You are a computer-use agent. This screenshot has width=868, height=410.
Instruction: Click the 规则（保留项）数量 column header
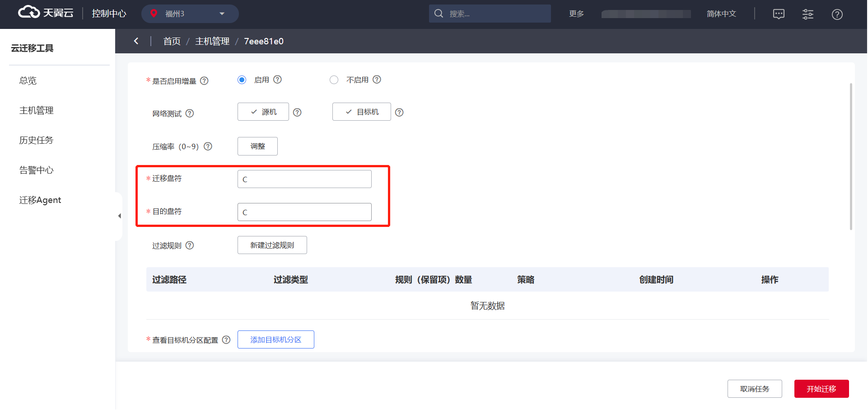pyautogui.click(x=434, y=280)
